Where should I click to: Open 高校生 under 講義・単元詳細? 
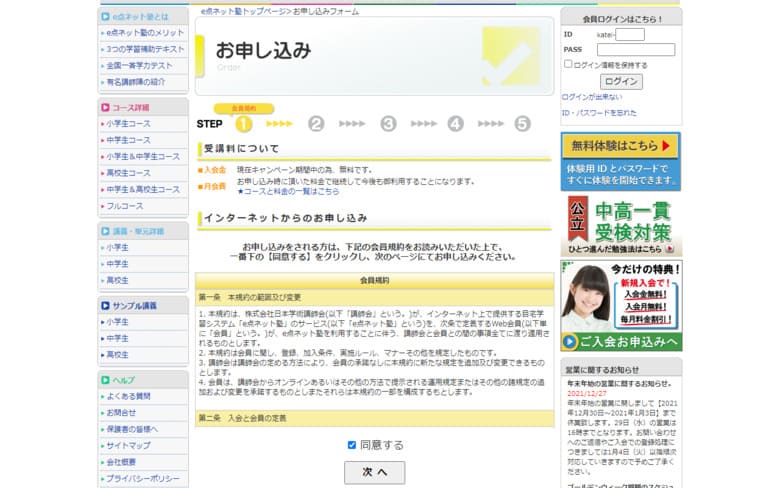click(x=117, y=281)
